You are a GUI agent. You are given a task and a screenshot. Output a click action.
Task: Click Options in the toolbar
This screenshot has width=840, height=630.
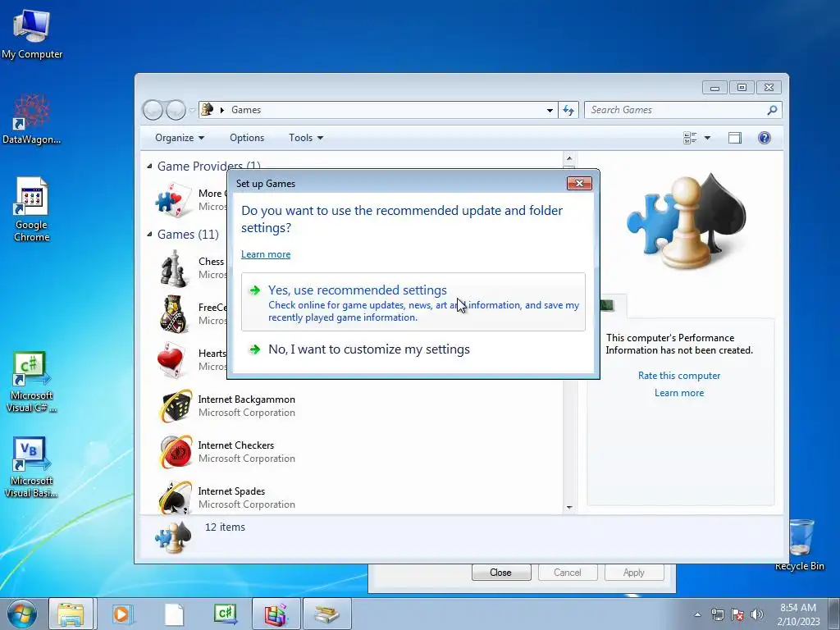(247, 138)
